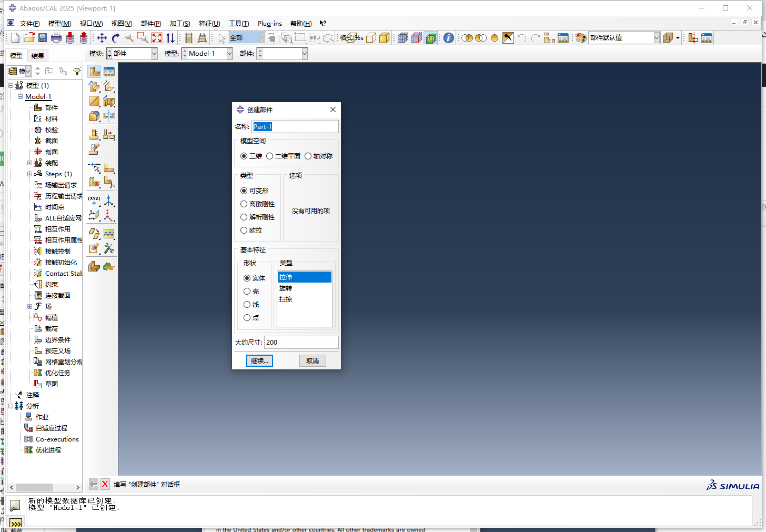Open the Model-1 model dropdown

tap(230, 53)
